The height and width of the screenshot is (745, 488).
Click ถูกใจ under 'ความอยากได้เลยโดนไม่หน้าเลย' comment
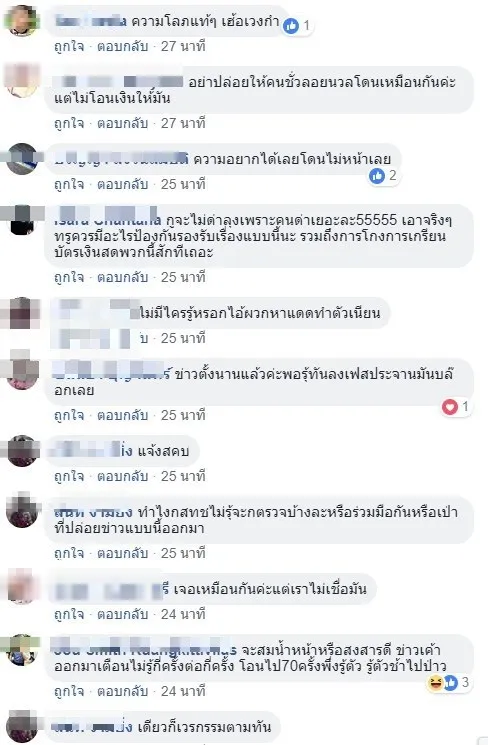coord(69,184)
